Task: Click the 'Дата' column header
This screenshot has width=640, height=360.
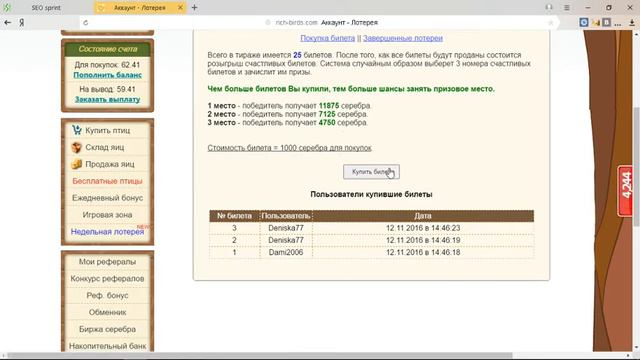Action: (423, 216)
